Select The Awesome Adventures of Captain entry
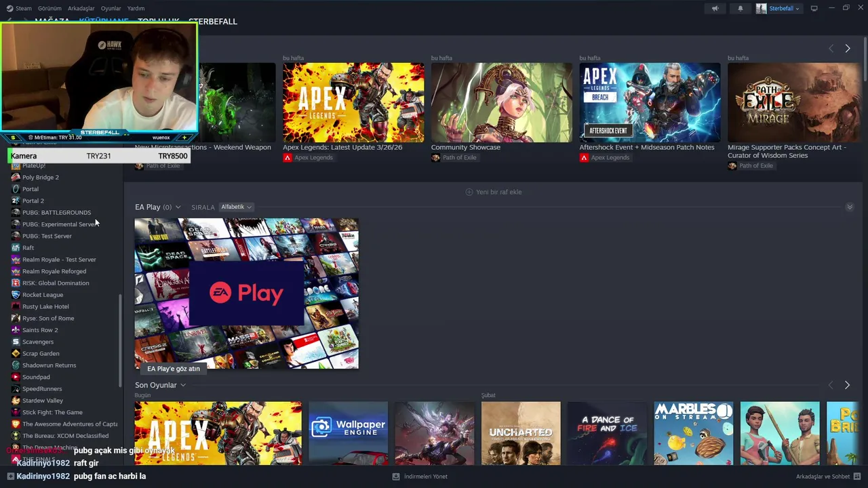 [x=70, y=424]
